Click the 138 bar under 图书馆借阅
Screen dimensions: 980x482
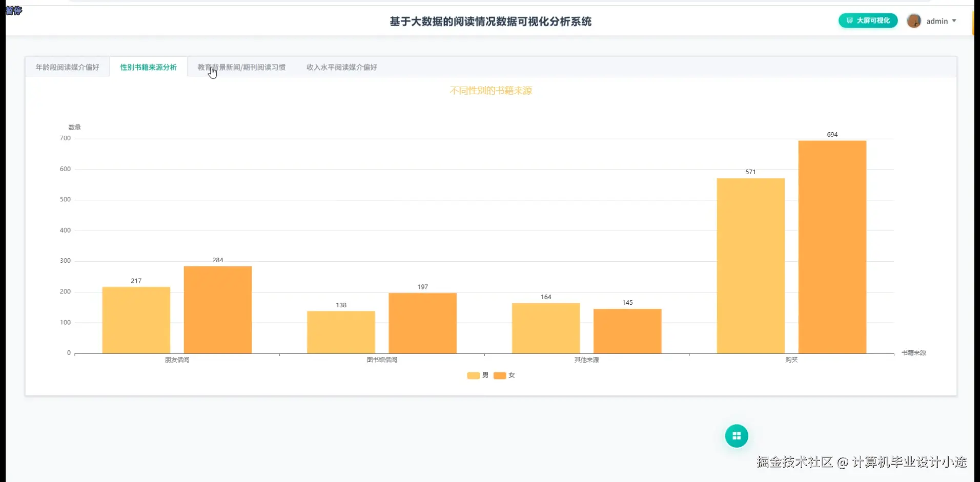point(340,330)
